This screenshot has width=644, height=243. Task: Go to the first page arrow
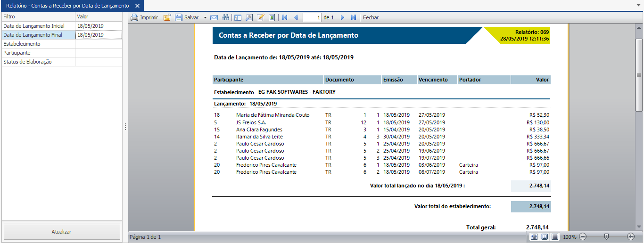[285, 17]
